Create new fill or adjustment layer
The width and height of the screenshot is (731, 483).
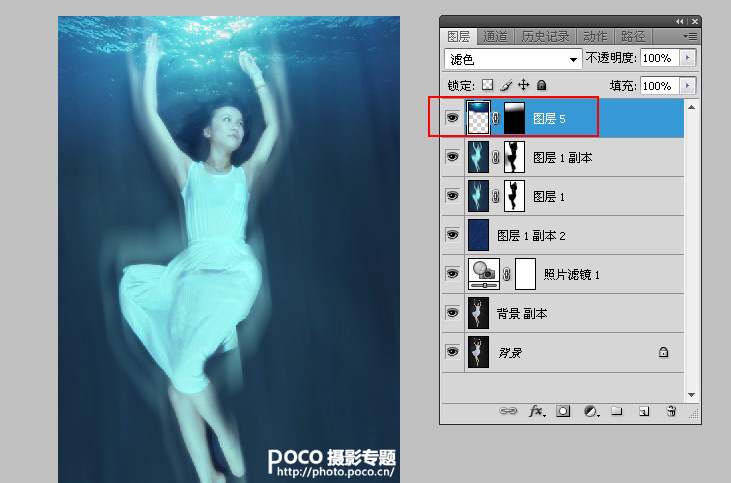point(591,411)
